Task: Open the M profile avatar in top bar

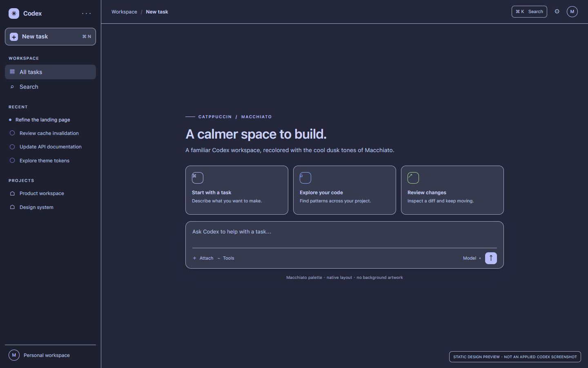Action: pos(572,11)
